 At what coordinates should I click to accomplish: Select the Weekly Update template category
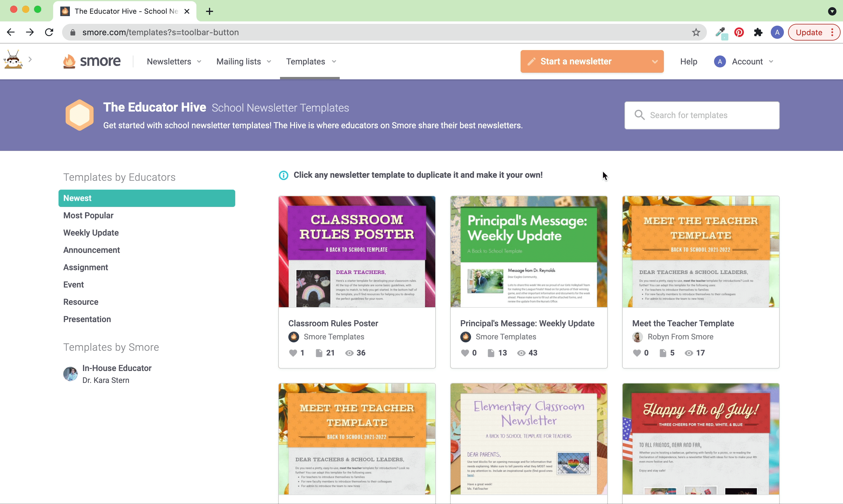tap(91, 233)
